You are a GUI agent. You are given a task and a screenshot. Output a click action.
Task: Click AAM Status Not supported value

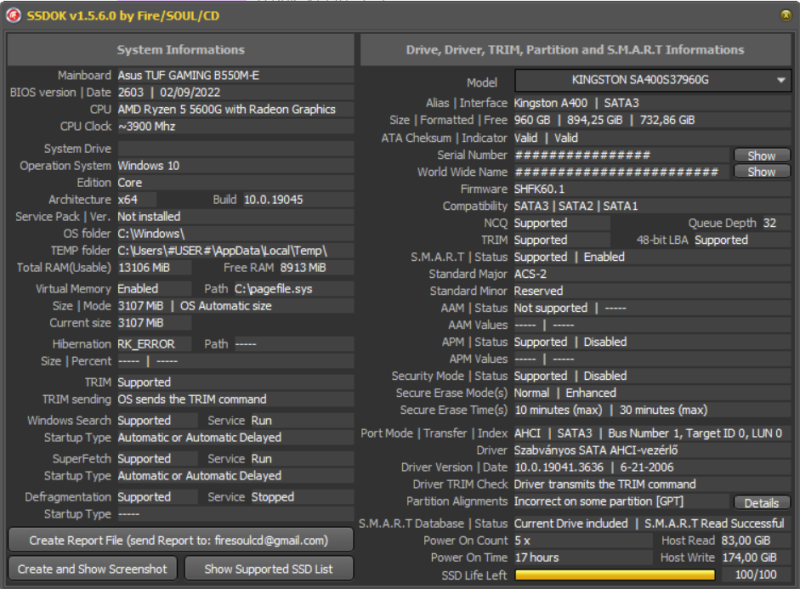point(551,308)
